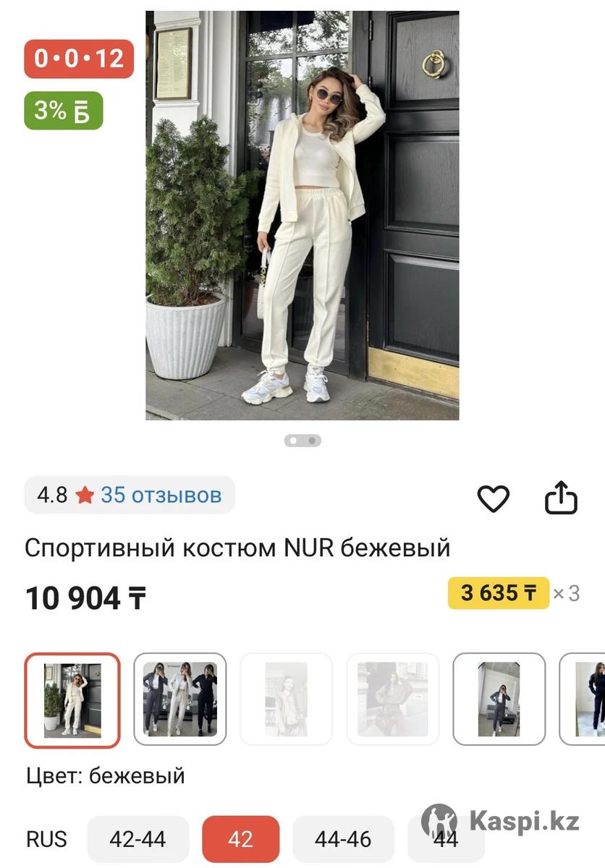Add the product to favorites with the heart icon
The image size is (605, 868).
tap(494, 498)
